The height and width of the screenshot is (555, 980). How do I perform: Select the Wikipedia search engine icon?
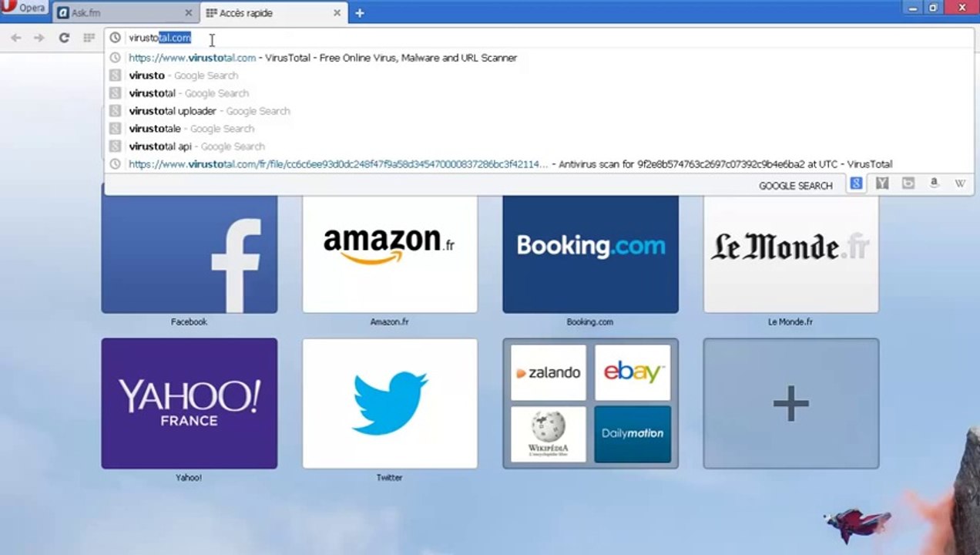[x=960, y=184]
